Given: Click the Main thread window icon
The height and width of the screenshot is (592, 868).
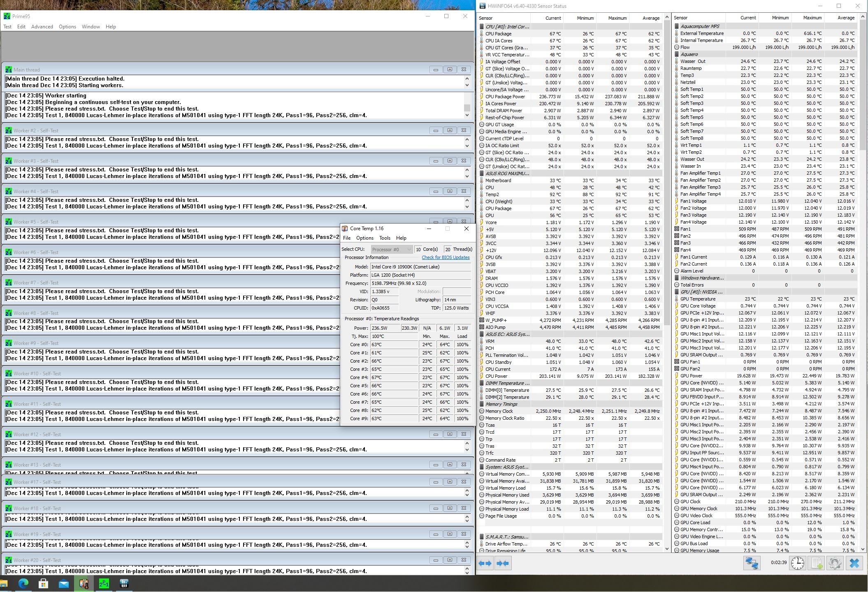Looking at the screenshot, I should click(x=9, y=69).
